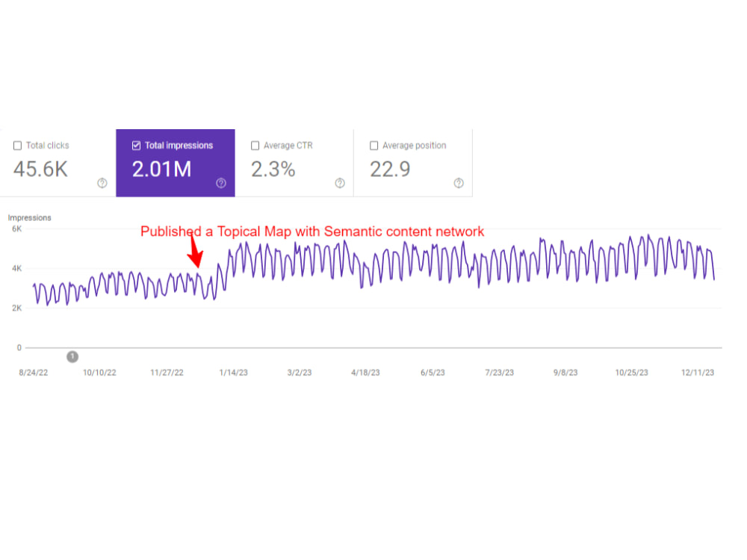747x560 pixels.
Task: Click the 0 y-axis label
Action: tap(19, 348)
